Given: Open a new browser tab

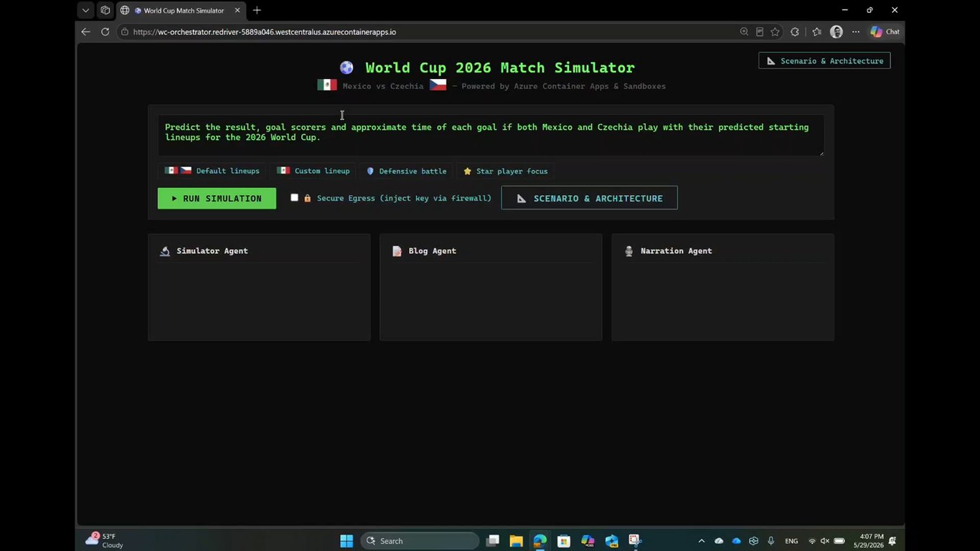Looking at the screenshot, I should [x=257, y=10].
